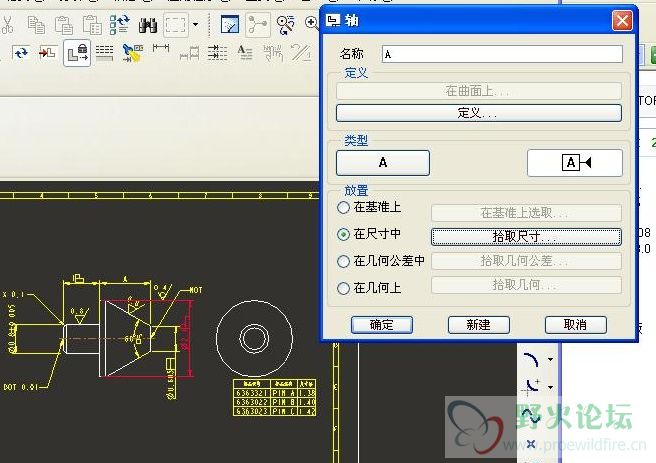Click the align dimensions arrows icon
The width and height of the screenshot is (656, 463).
(x=217, y=53)
